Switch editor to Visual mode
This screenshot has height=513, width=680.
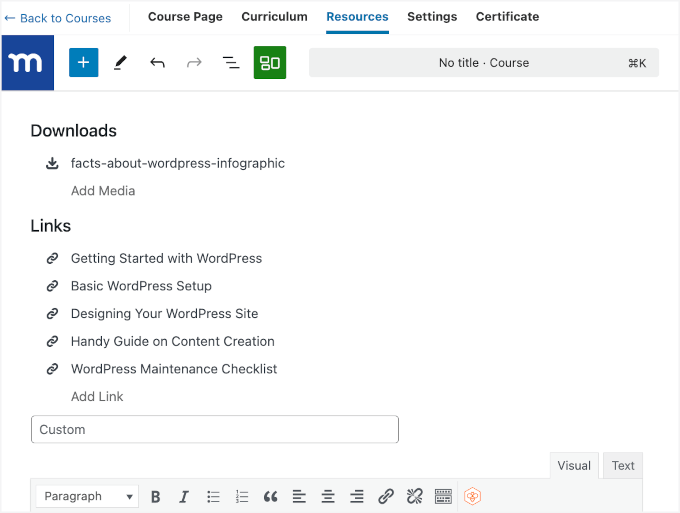pyautogui.click(x=574, y=466)
